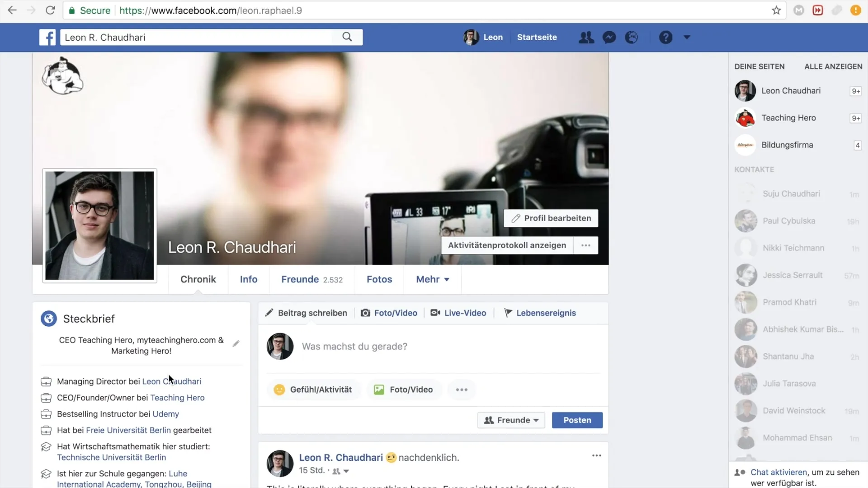Click the Globe/world icon in navbar
The height and width of the screenshot is (488, 868).
(x=631, y=37)
